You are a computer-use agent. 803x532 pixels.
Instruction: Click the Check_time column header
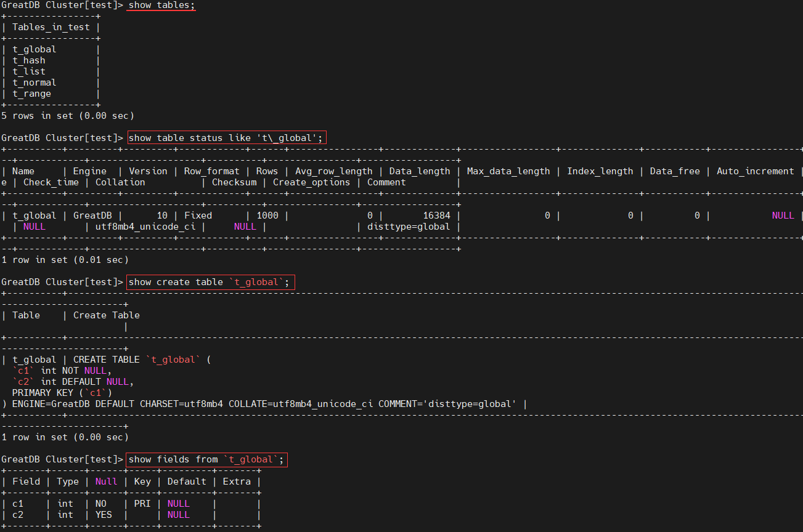point(51,182)
